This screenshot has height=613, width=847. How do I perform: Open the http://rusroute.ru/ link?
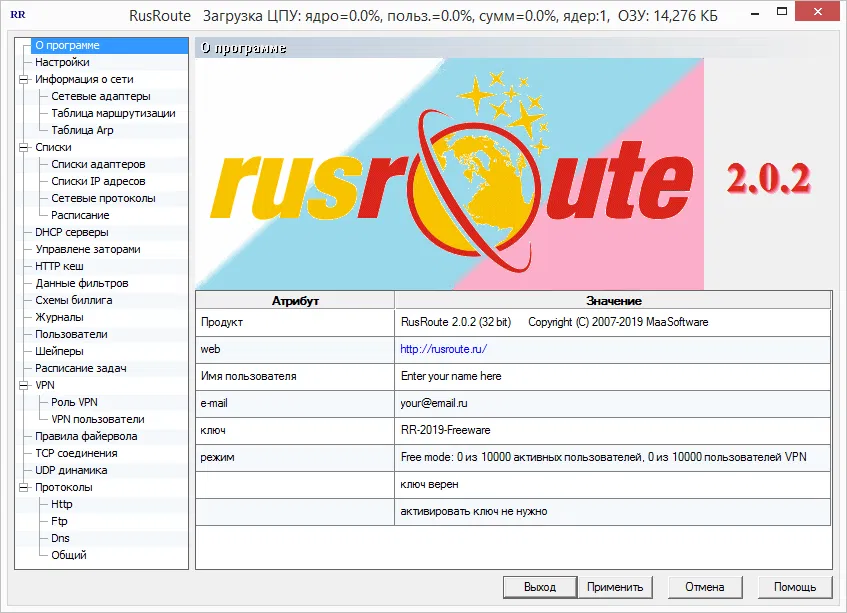(x=443, y=349)
